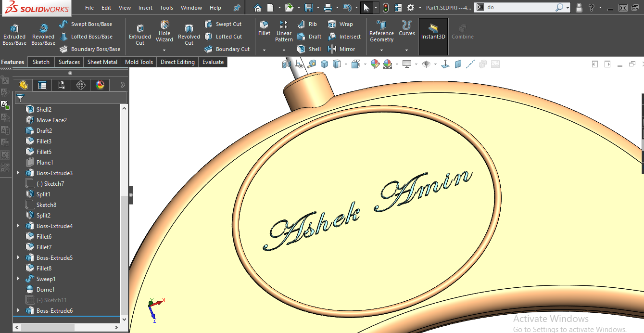This screenshot has width=644, height=333.
Task: Open the Linear Pattern dropdown arrow
Action: point(284,50)
